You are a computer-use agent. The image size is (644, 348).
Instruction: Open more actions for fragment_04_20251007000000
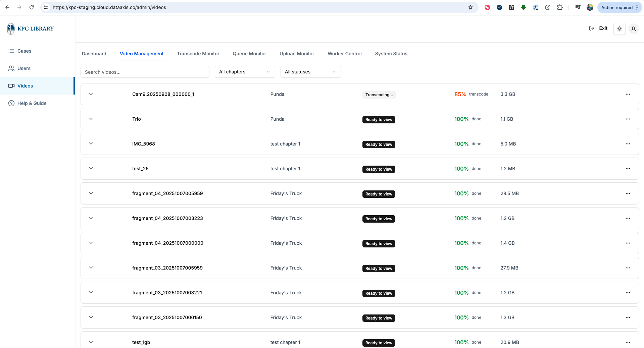click(628, 243)
